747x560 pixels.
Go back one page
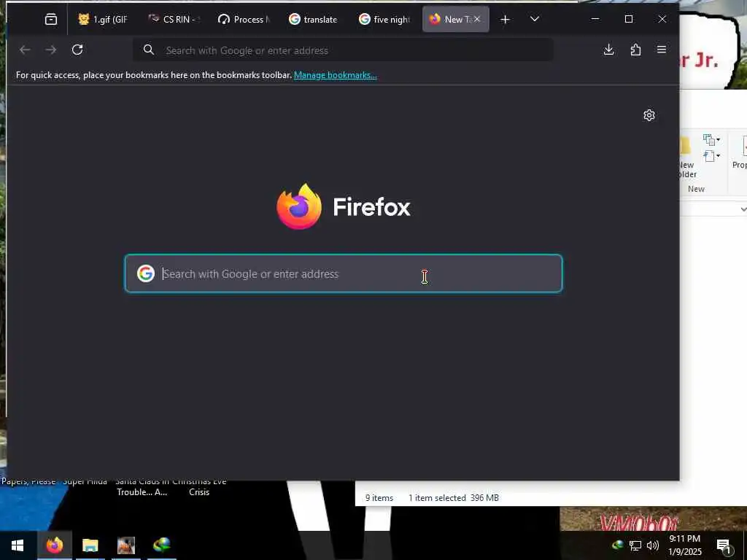(x=25, y=50)
